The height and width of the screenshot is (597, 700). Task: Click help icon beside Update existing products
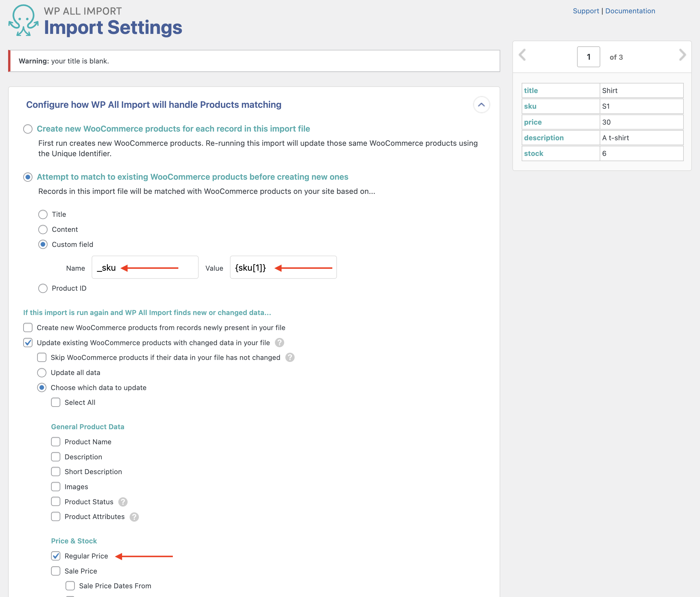tap(280, 343)
